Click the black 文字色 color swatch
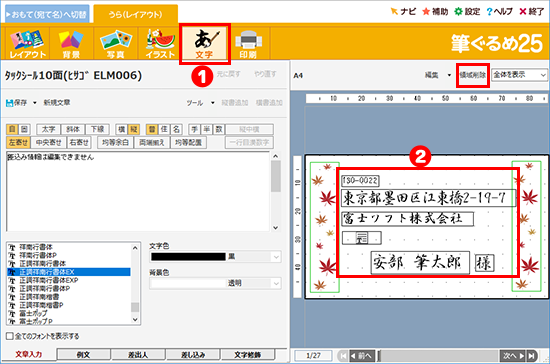Screen dimensions: 550x364 pyautogui.click(x=188, y=257)
